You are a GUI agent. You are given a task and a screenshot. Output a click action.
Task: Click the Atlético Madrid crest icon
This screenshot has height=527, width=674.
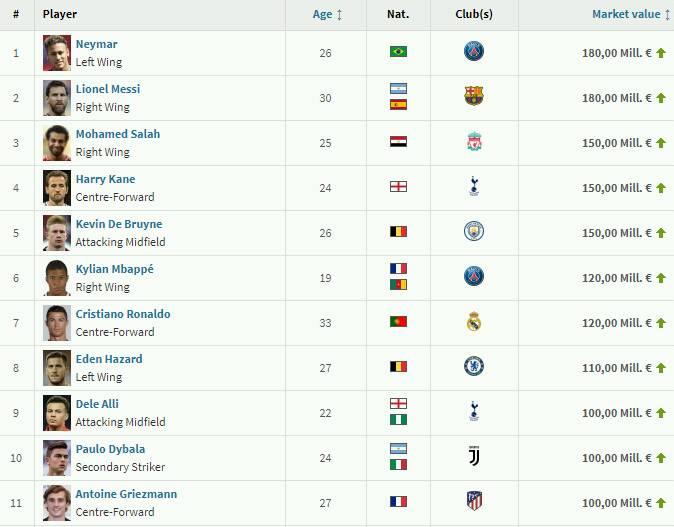coord(474,501)
